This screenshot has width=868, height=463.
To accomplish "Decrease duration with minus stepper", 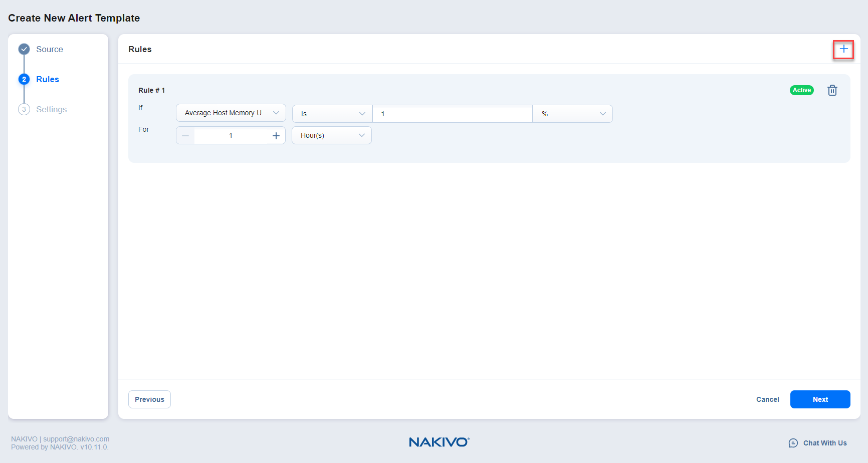I will [x=185, y=136].
